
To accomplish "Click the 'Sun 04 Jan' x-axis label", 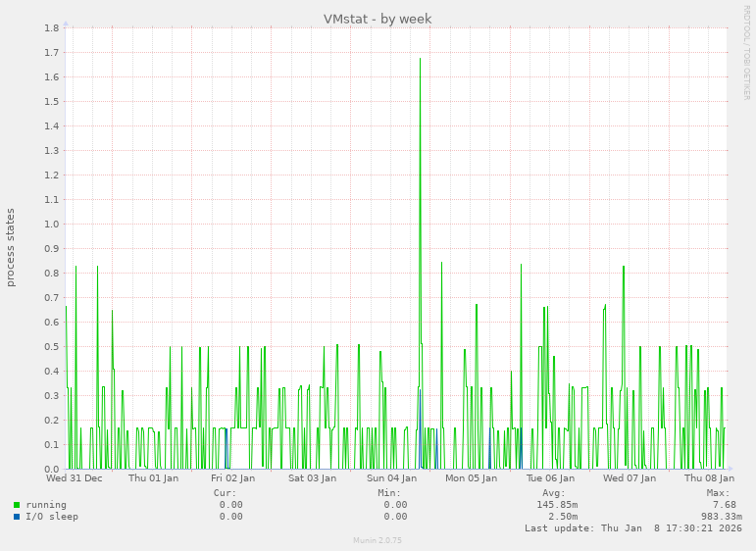I will pos(392,478).
